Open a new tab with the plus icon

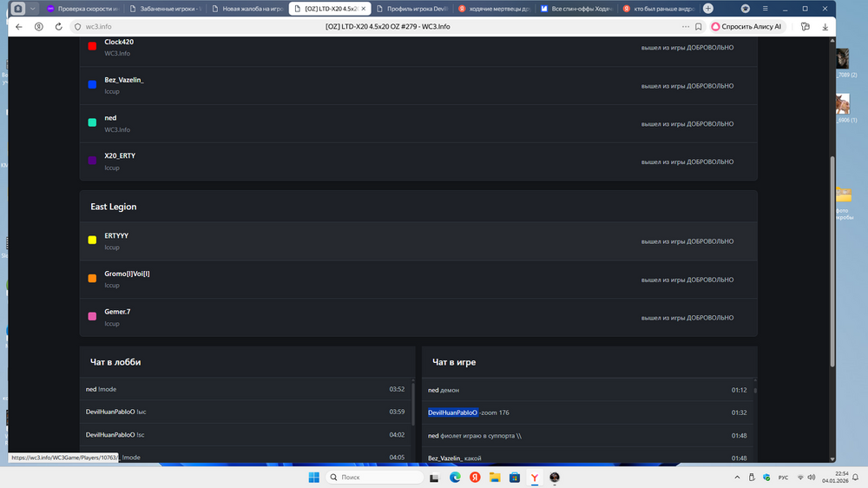tap(708, 9)
